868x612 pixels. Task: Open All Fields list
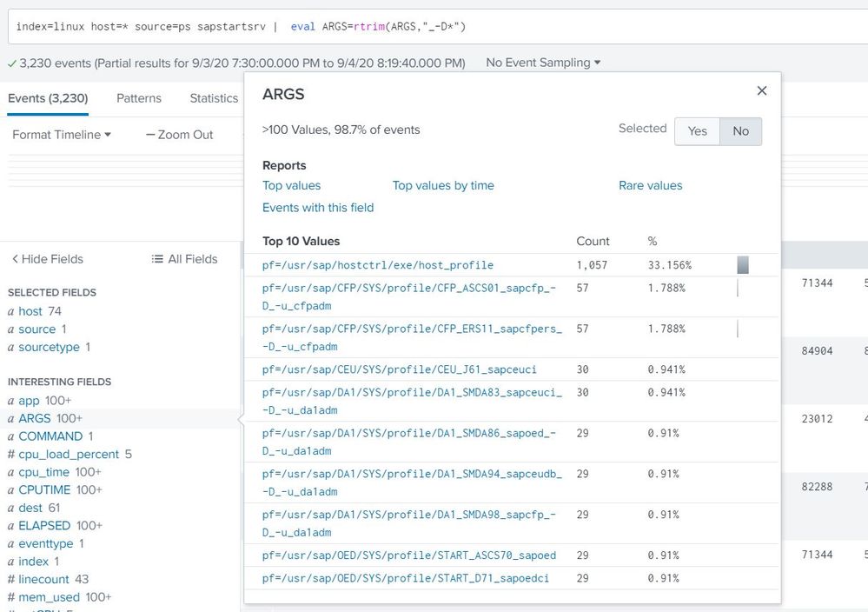184,259
